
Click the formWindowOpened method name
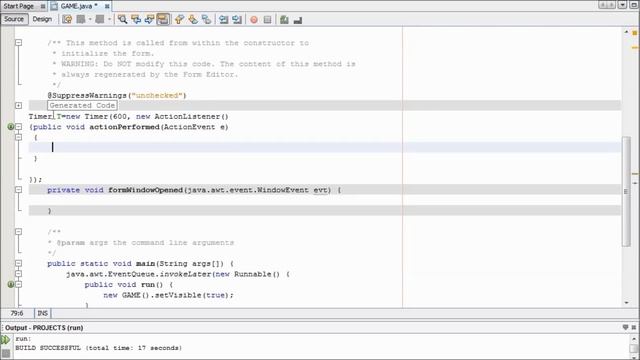[145, 190]
